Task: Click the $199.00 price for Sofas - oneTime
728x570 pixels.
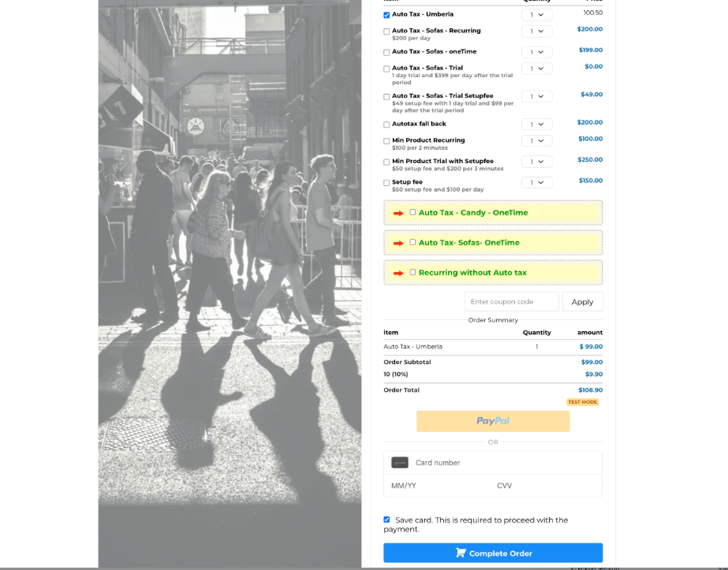Action: [591, 50]
